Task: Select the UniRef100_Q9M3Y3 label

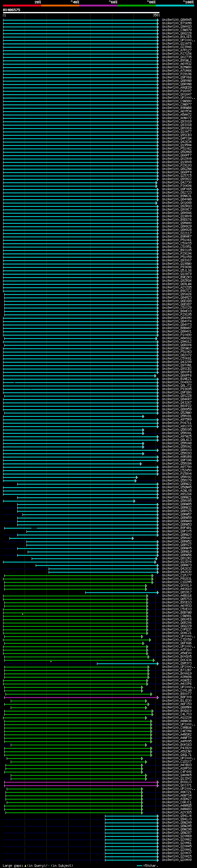Action: pos(177,664)
